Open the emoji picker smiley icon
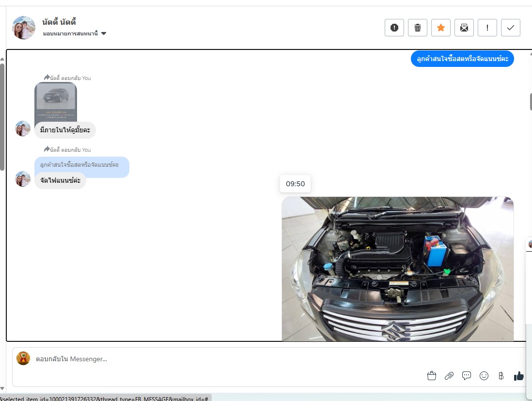This screenshot has height=401, width=532. click(x=484, y=376)
